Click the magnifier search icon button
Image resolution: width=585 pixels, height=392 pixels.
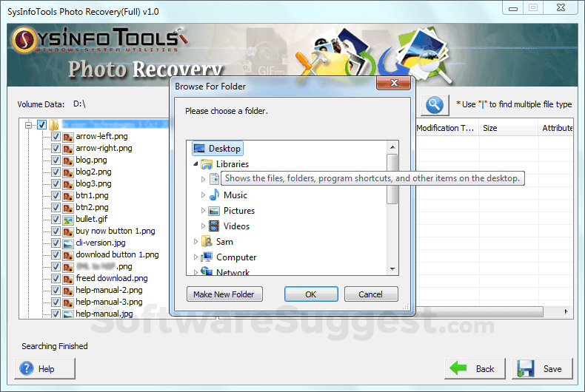click(x=435, y=105)
